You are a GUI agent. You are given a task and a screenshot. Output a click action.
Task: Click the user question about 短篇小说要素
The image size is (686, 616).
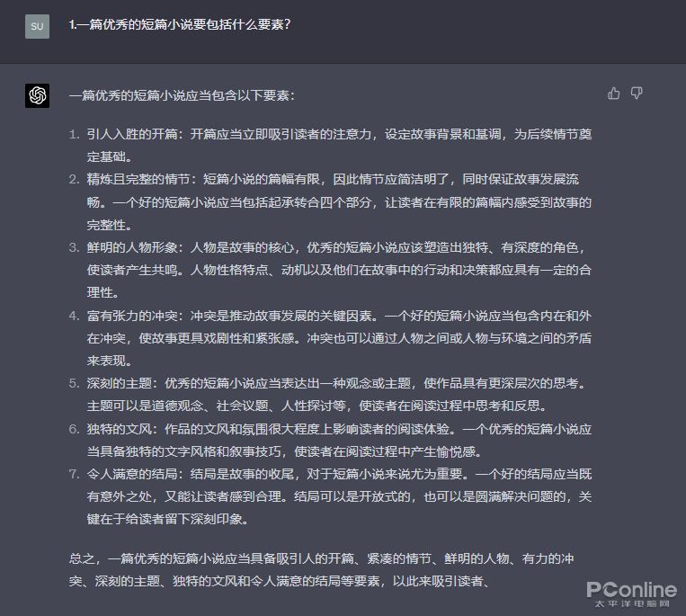coord(180,24)
